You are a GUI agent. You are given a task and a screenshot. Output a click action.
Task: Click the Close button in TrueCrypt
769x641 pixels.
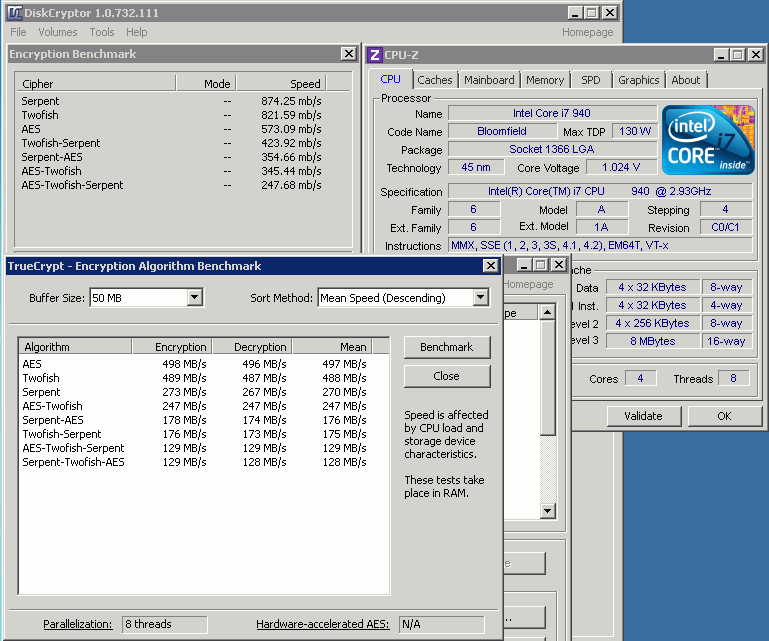tap(447, 376)
